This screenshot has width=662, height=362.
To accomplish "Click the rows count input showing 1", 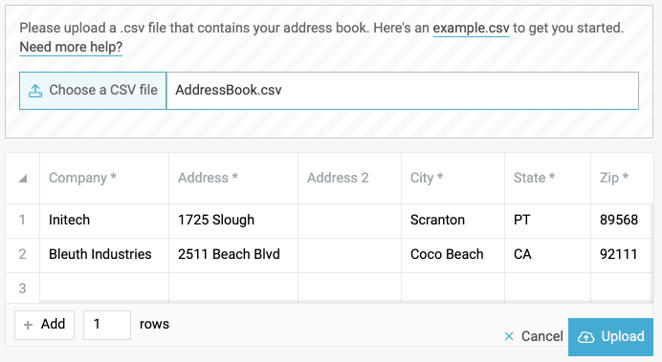I will click(107, 325).
